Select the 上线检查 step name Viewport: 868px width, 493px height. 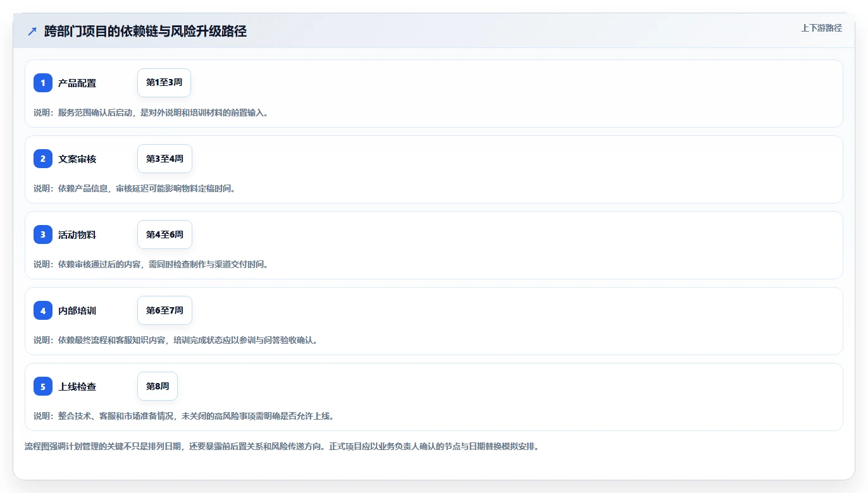click(77, 386)
